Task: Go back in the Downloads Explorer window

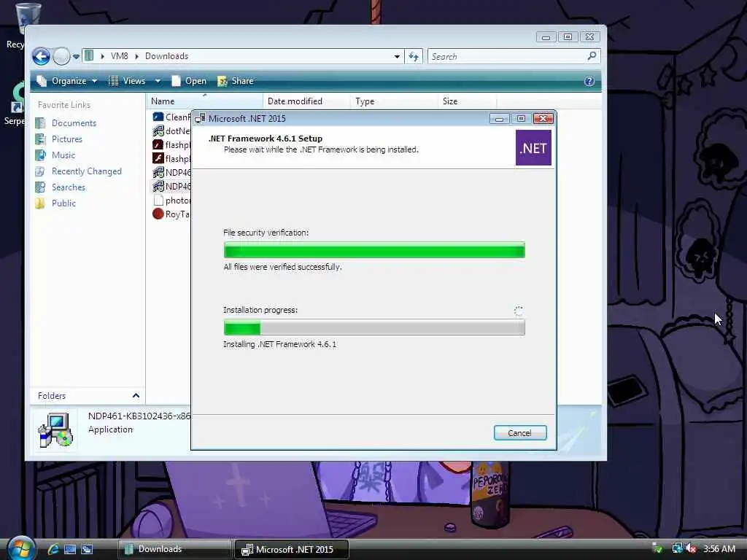Action: click(42, 56)
